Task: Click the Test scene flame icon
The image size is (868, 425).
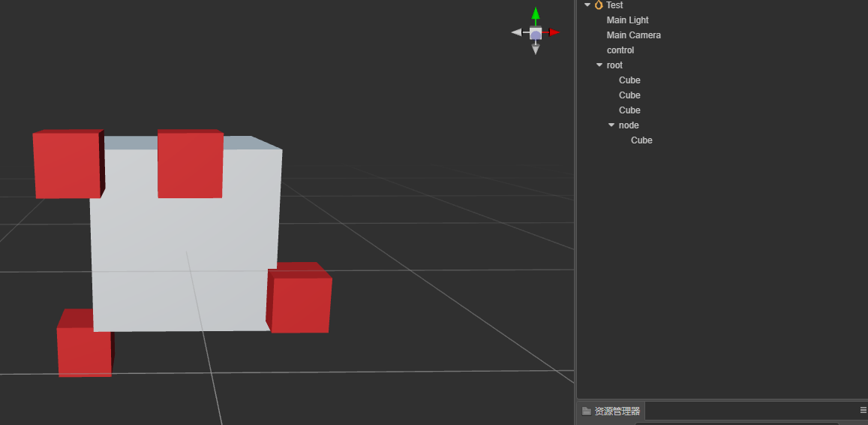Action: point(599,5)
